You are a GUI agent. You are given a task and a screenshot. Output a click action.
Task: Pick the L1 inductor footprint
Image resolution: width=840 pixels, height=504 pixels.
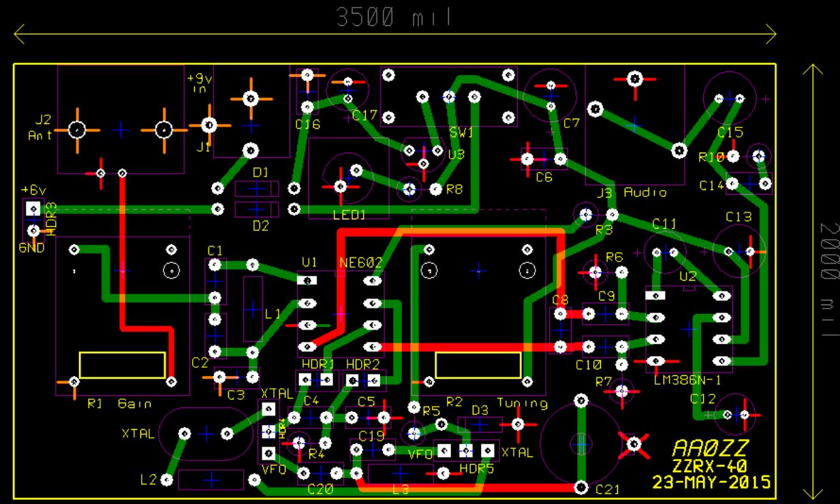pos(253,310)
